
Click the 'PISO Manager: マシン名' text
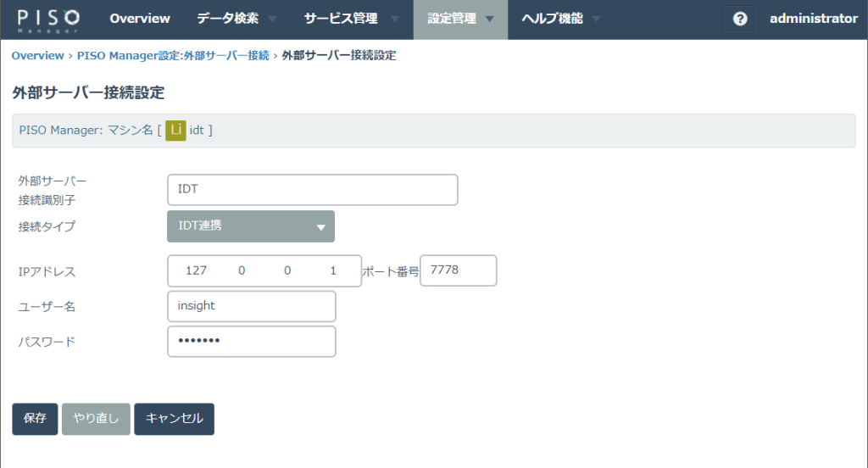pos(86,131)
